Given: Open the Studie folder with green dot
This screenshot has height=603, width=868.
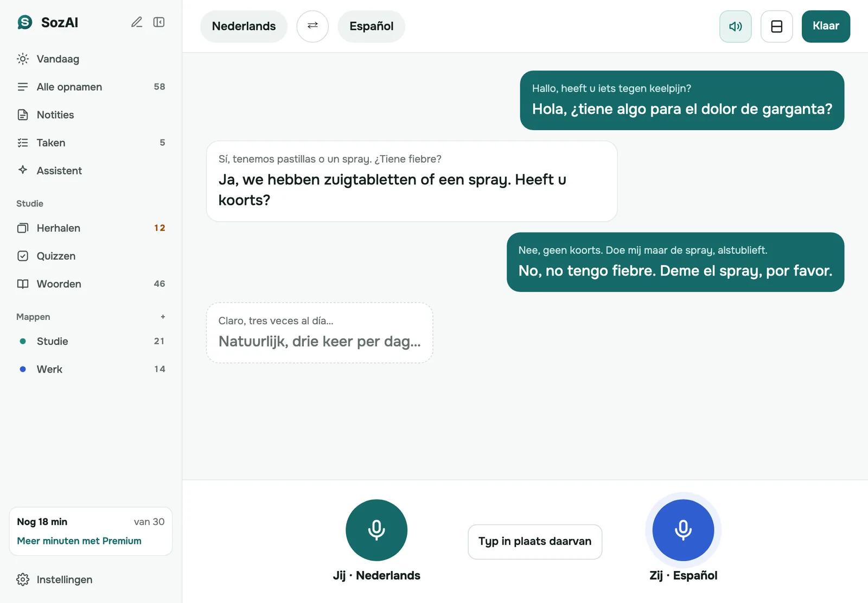Looking at the screenshot, I should (91, 341).
